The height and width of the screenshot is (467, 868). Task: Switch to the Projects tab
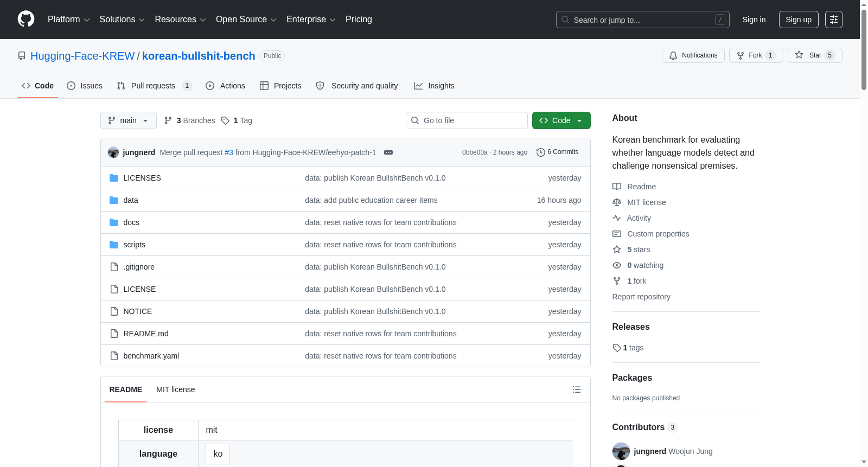(280, 86)
